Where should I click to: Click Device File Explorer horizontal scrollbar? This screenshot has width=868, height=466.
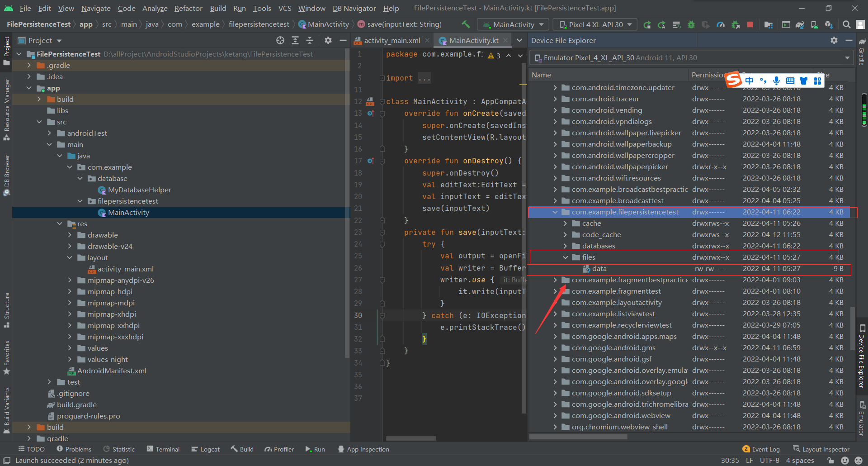click(x=578, y=437)
